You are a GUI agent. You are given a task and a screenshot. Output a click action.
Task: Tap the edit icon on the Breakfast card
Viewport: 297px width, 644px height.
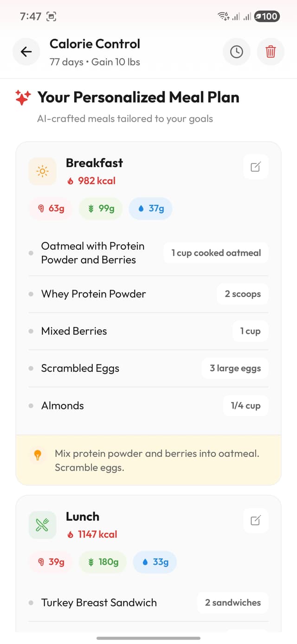click(x=255, y=167)
